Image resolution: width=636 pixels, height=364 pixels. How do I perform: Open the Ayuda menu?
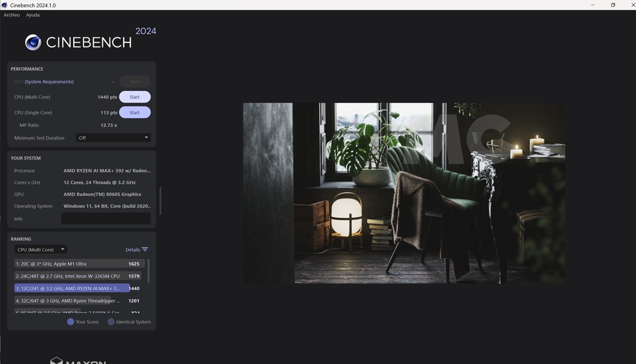(33, 15)
